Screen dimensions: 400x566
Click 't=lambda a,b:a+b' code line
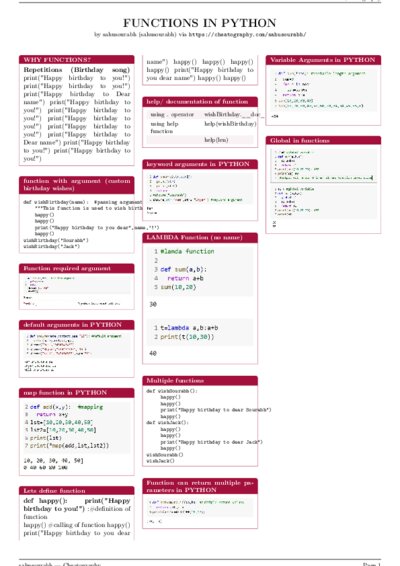point(189,328)
